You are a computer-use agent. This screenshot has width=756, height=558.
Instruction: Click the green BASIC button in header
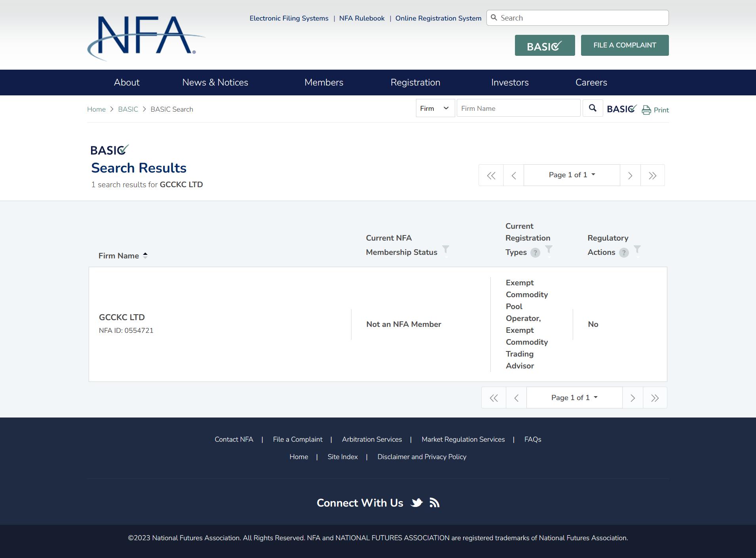point(545,46)
